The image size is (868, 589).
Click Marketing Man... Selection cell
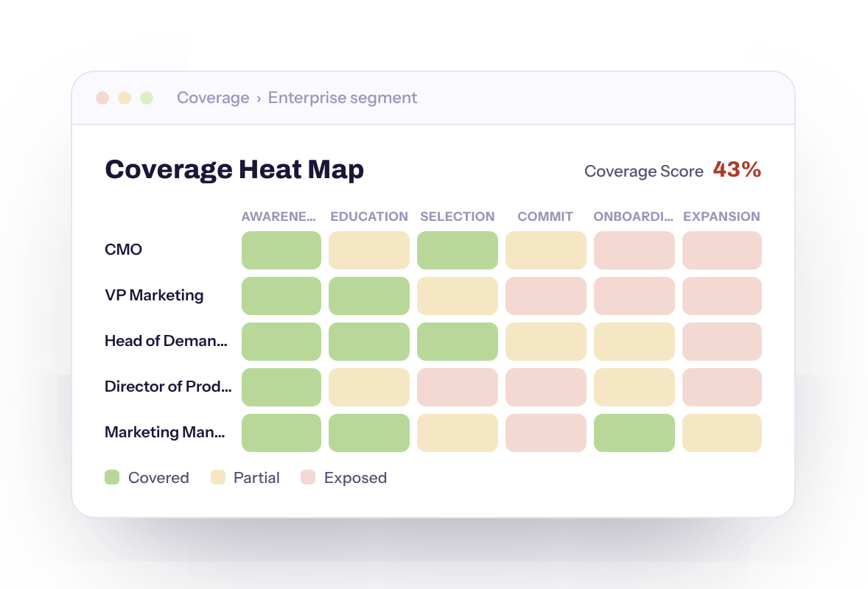click(x=458, y=433)
